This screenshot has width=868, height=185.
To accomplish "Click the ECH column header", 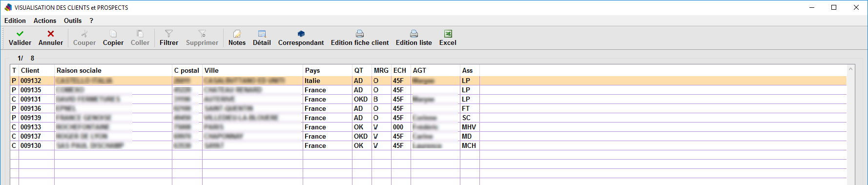I will [x=401, y=70].
